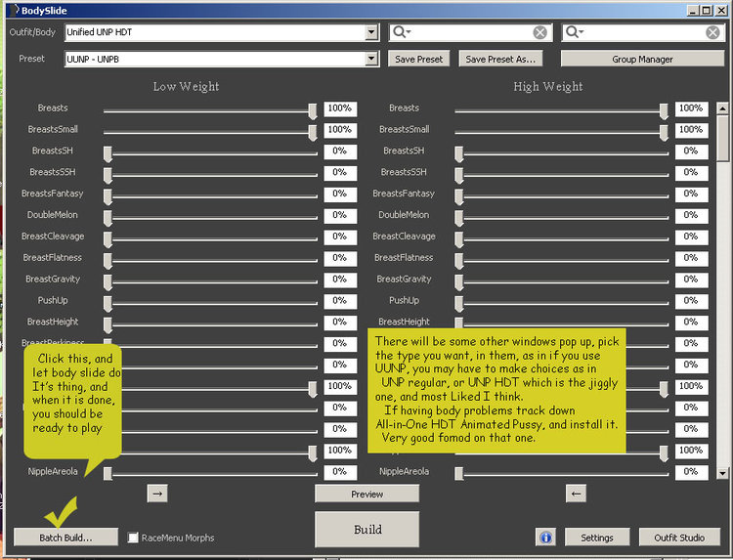Click the left search magnifier icon

400,32
